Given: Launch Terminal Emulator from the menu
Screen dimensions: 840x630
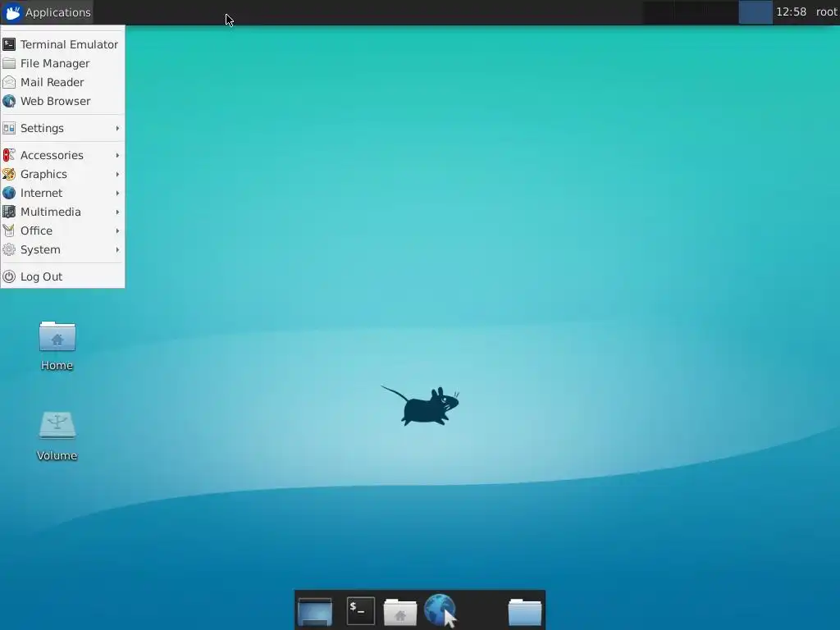Looking at the screenshot, I should tap(62, 44).
